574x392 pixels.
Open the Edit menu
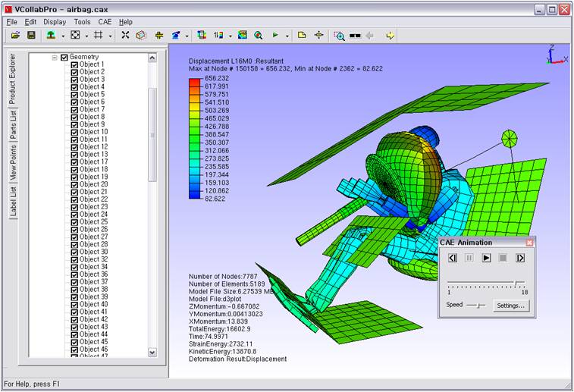(30, 22)
